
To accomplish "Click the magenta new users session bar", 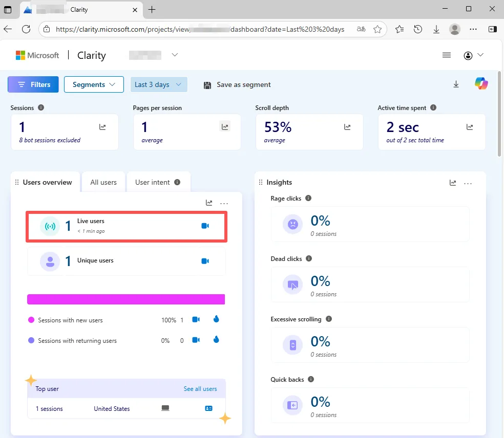I will pos(126,299).
